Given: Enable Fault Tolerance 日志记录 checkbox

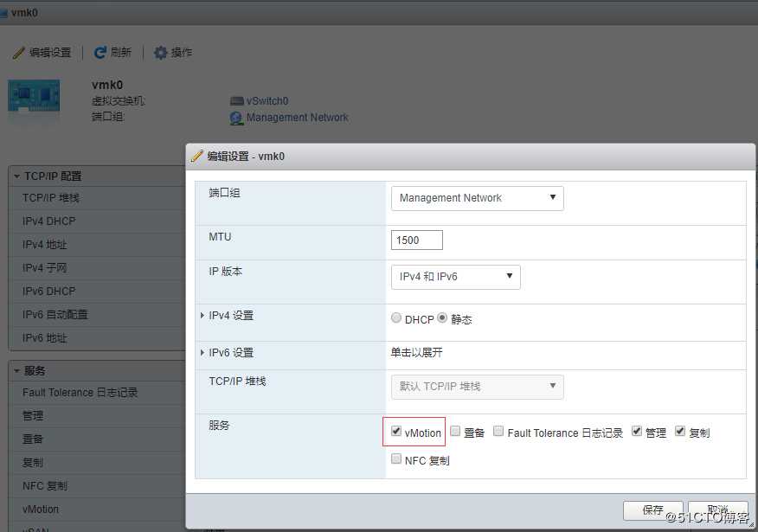Looking at the screenshot, I should [498, 431].
